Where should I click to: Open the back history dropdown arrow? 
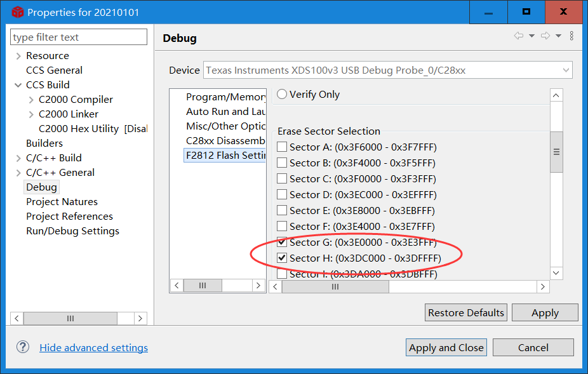click(531, 36)
